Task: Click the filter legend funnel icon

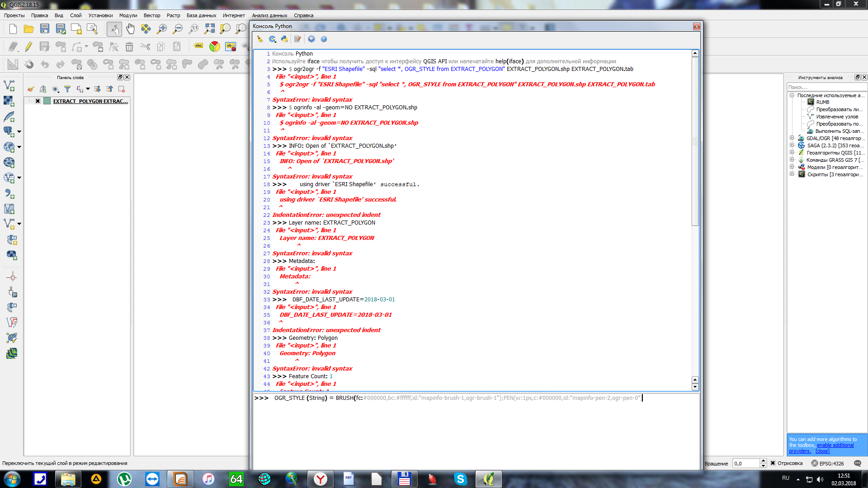Action: coord(67,89)
